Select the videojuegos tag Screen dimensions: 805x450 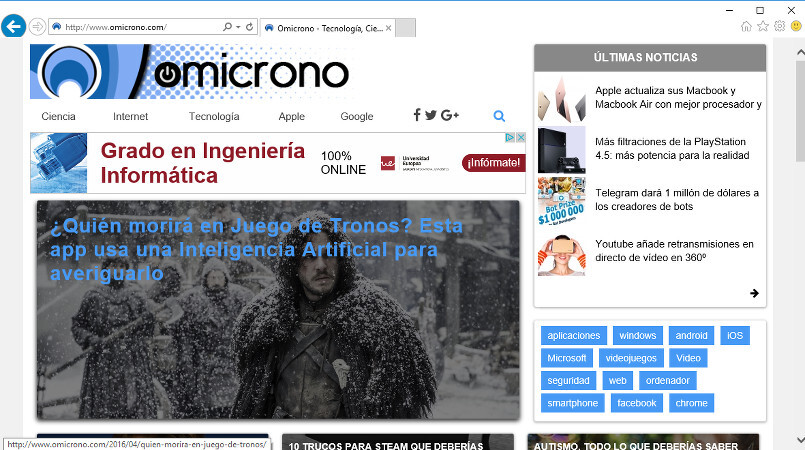point(631,358)
